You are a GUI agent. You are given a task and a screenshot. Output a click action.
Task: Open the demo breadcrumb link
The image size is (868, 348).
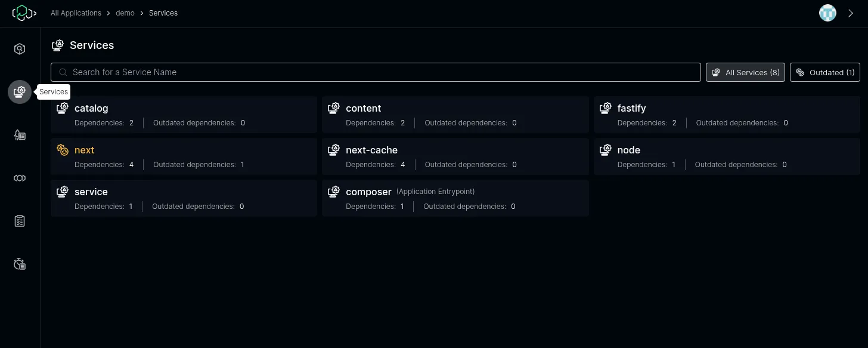click(x=125, y=13)
